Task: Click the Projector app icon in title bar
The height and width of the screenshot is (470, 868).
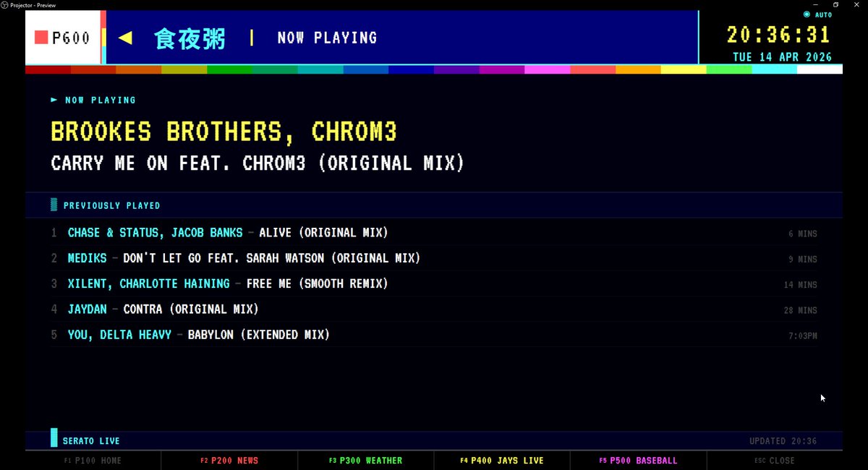Action: [4, 4]
